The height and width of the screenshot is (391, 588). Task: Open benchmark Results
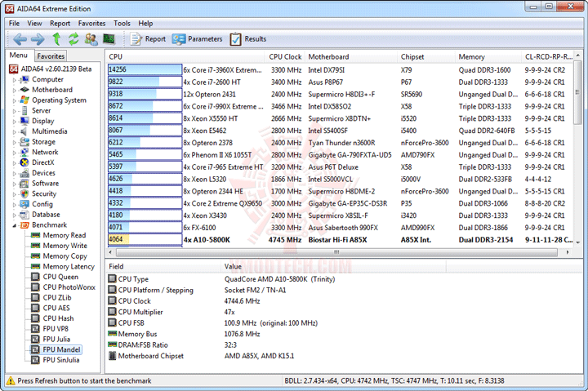pyautogui.click(x=248, y=39)
